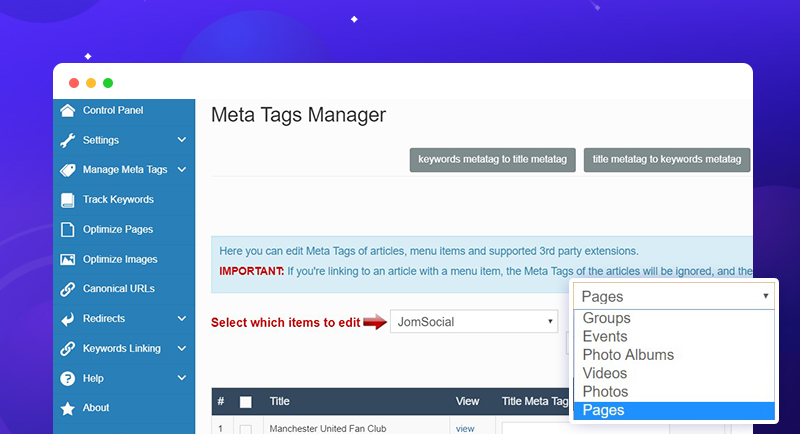Click the Canonical URLs link icon

67,289
